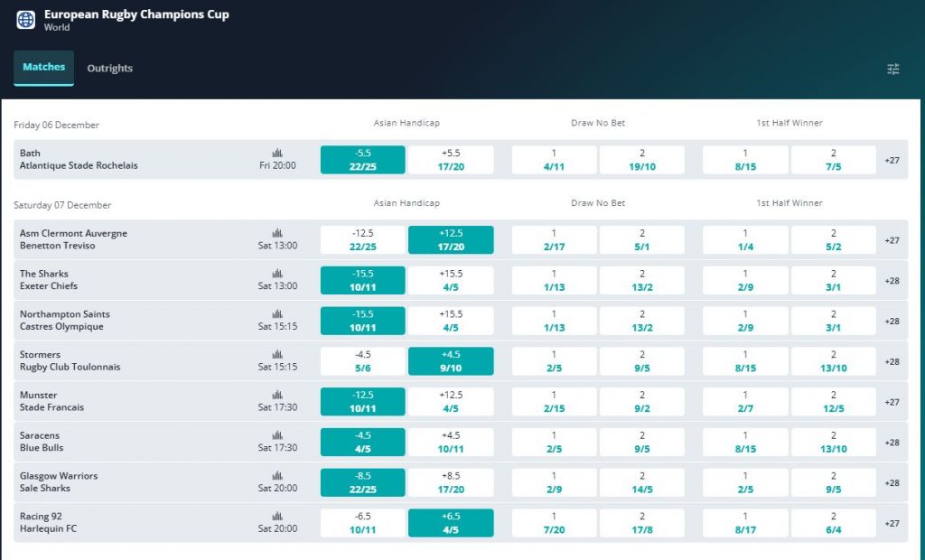Open the Racing 92 vs Harlequin FC match
This screenshot has width=925, height=560.
49,522
